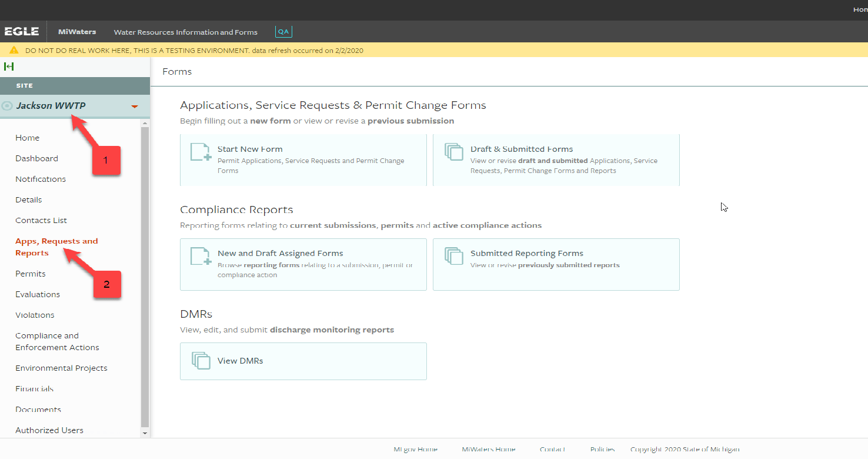This screenshot has width=868, height=459.
Task: Click the sidebar scrollbar up arrow
Action: [x=145, y=124]
